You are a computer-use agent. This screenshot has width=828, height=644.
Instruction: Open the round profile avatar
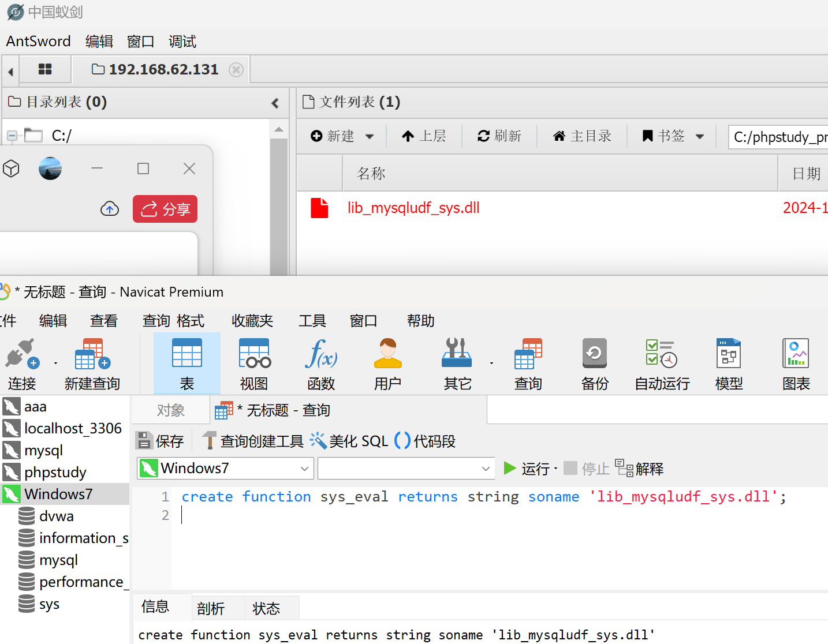(x=50, y=169)
